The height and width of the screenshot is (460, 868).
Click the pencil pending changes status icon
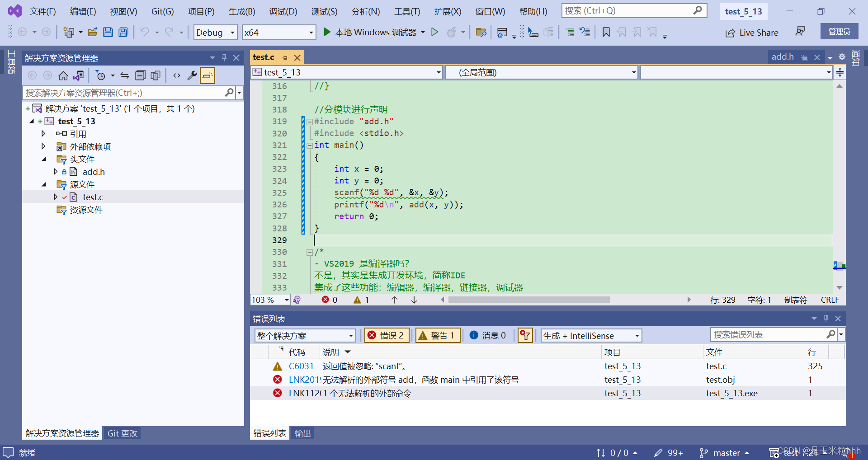[658, 452]
